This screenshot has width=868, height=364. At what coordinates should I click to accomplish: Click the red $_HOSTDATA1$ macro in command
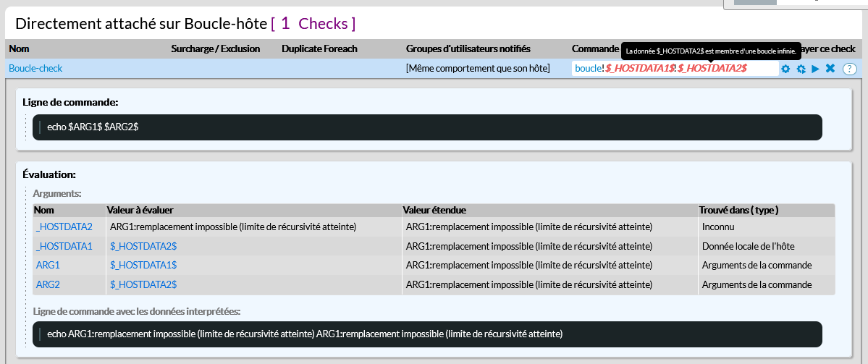(638, 68)
